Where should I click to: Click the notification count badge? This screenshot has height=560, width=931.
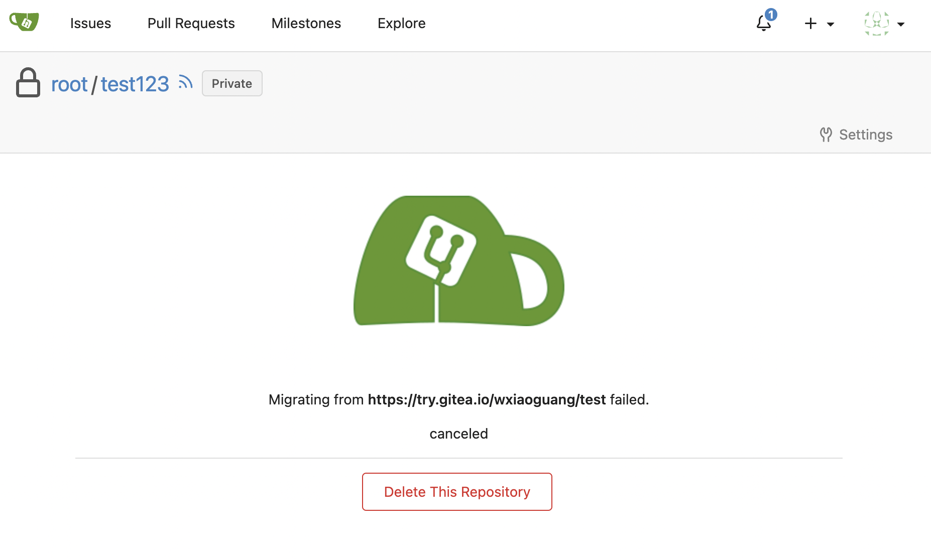tap(771, 15)
